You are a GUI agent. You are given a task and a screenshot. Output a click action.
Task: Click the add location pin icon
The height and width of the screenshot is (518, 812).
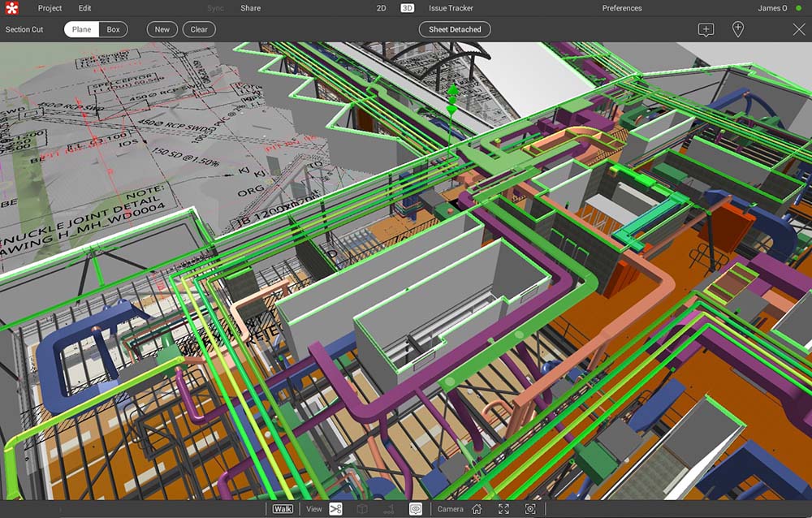pyautogui.click(x=738, y=29)
